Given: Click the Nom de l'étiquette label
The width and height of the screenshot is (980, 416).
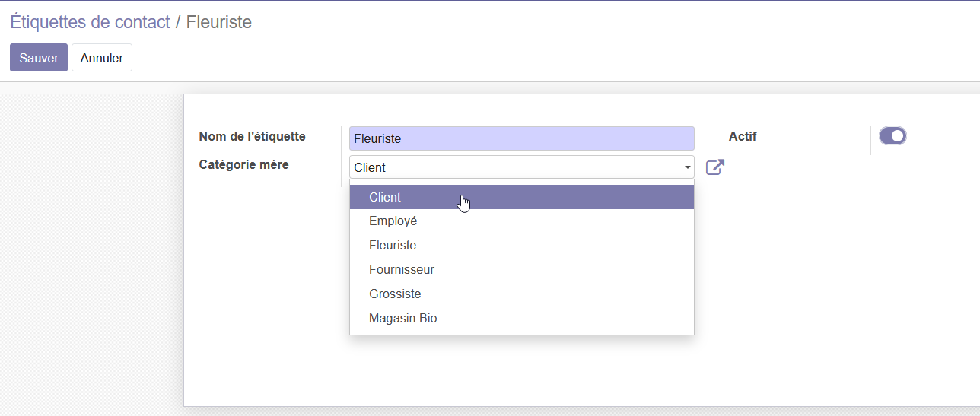Looking at the screenshot, I should click(x=252, y=137).
